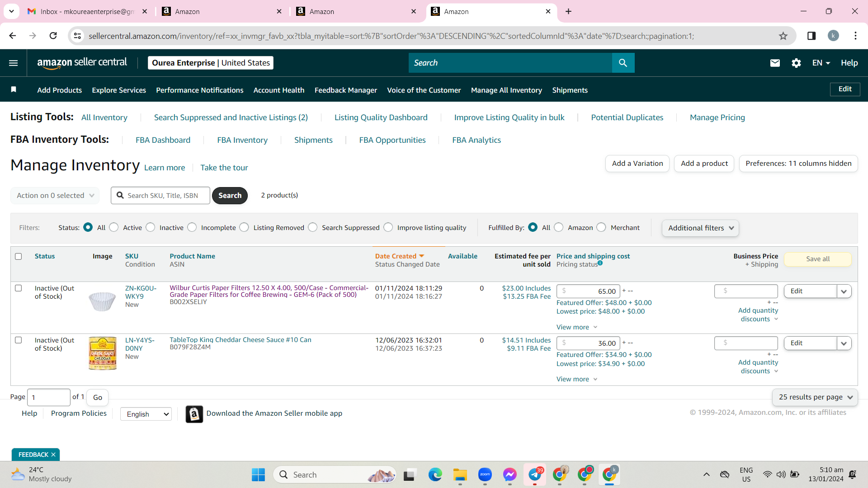Click the Cheddar Cheese Sauce product thumbnail
Screen dimensions: 868x488
point(103,353)
